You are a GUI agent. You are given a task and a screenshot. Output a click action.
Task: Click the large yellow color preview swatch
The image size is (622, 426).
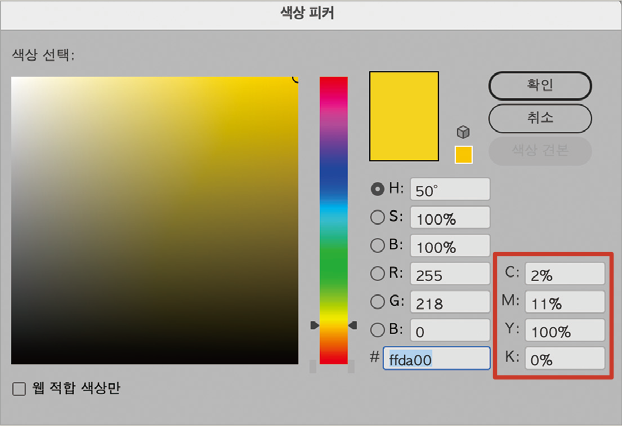tap(404, 116)
